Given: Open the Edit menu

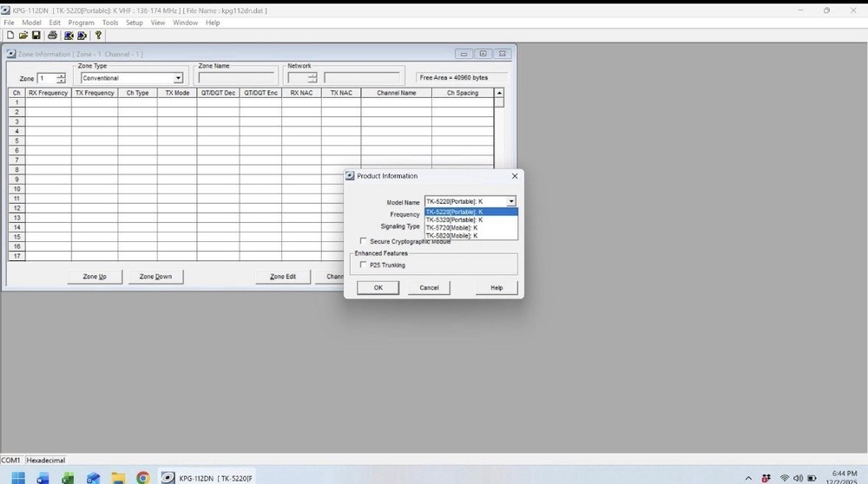Looking at the screenshot, I should click(54, 23).
